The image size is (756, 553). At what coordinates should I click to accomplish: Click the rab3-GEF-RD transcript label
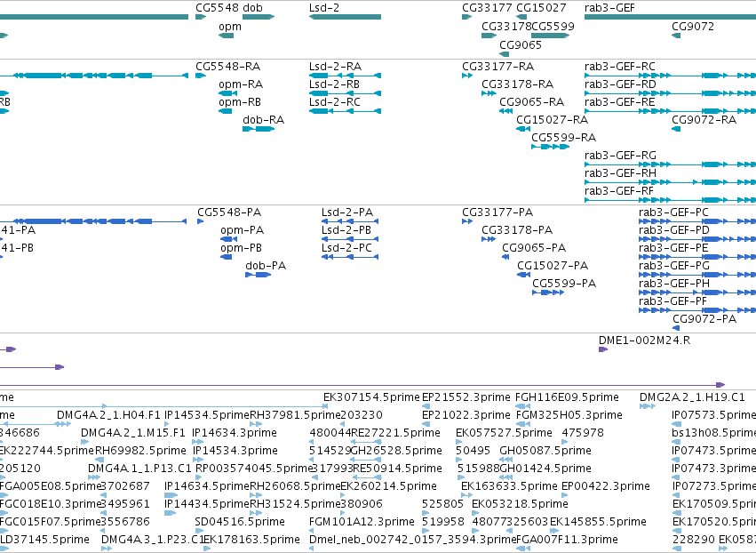coord(620,84)
